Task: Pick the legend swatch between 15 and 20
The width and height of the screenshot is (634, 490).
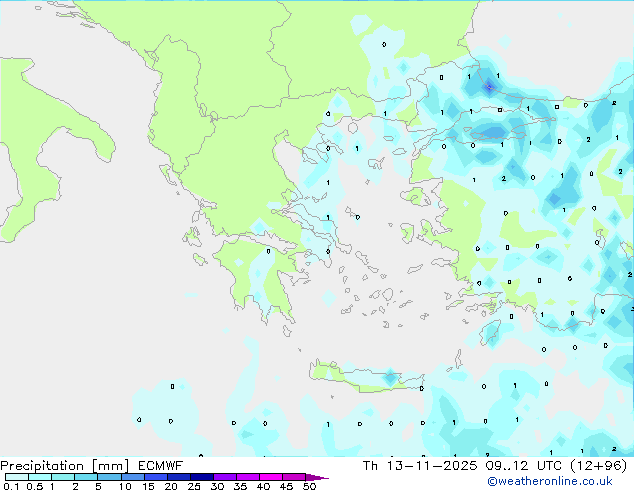Action: coord(155,477)
